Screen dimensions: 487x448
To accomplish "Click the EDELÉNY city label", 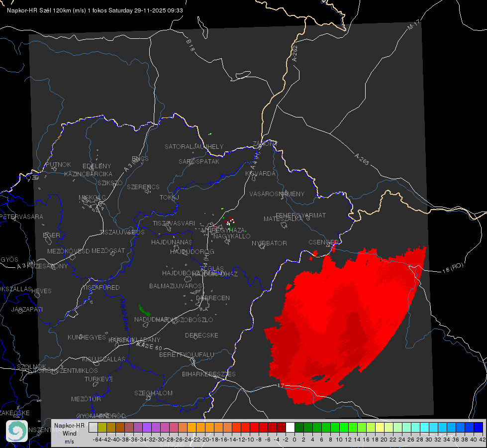I will (x=97, y=166).
